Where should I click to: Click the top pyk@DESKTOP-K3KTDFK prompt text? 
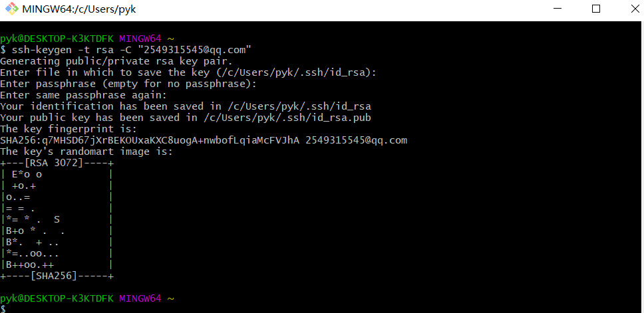pos(57,39)
